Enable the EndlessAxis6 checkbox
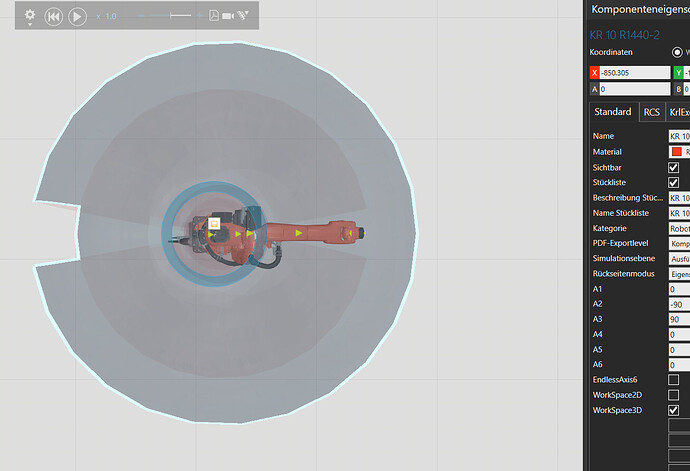This screenshot has width=690, height=471. (x=674, y=380)
